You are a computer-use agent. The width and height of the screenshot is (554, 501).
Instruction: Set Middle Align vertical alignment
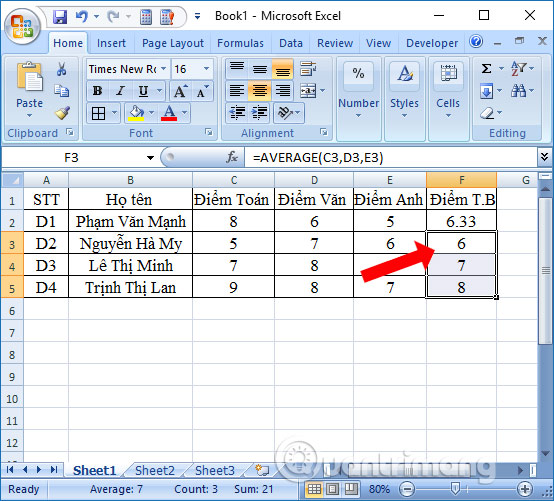tap(260, 69)
